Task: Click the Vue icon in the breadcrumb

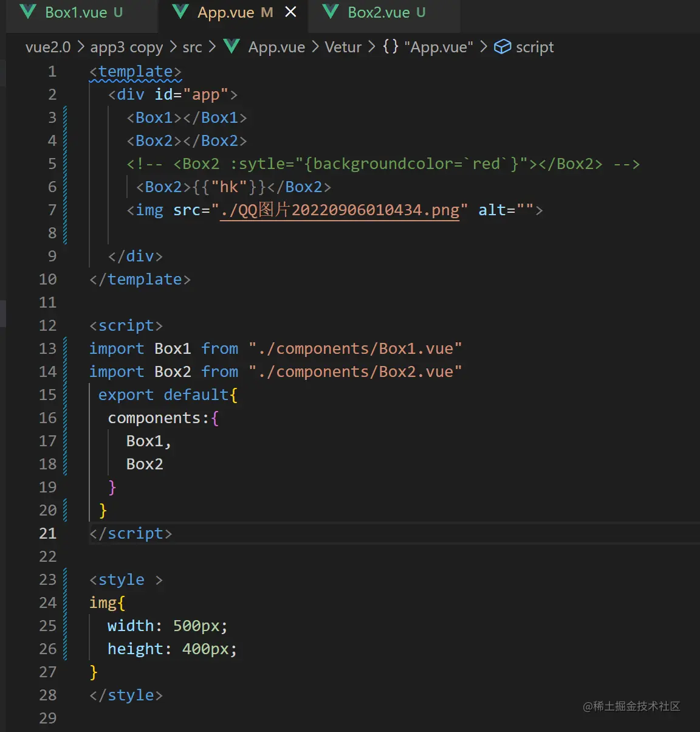Action: coord(232,47)
